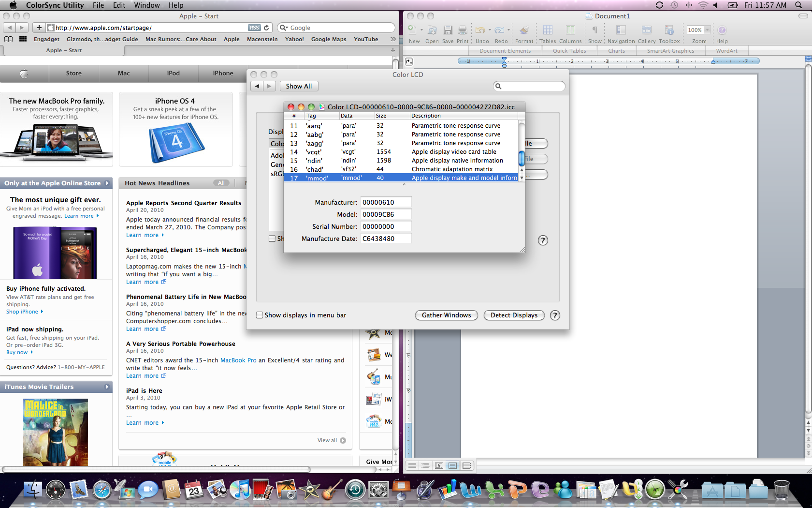Open the Zoom percentage dropdown
Image resolution: width=812 pixels, height=508 pixels.
707,30
